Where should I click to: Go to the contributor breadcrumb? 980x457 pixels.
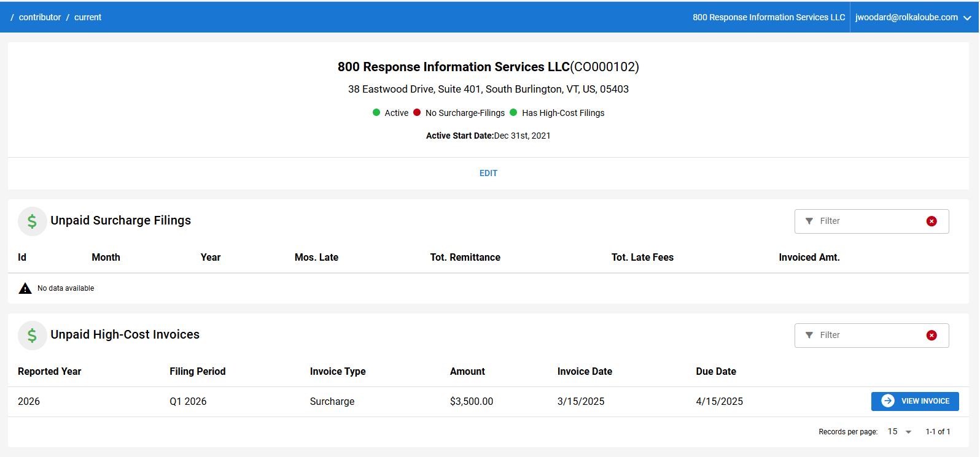[x=40, y=17]
